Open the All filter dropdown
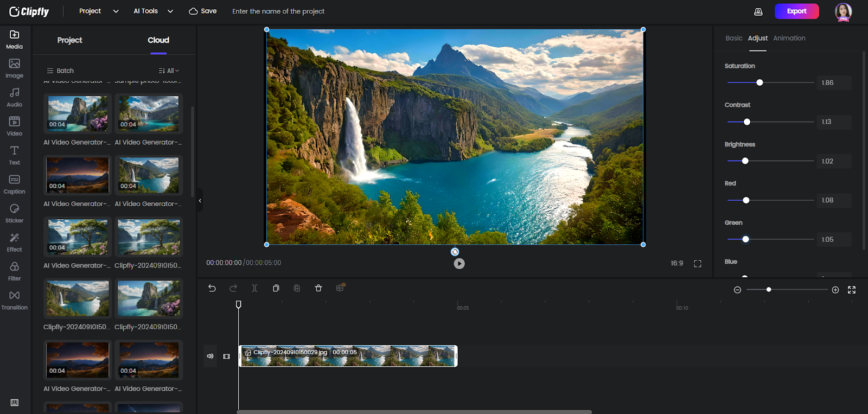 click(169, 71)
